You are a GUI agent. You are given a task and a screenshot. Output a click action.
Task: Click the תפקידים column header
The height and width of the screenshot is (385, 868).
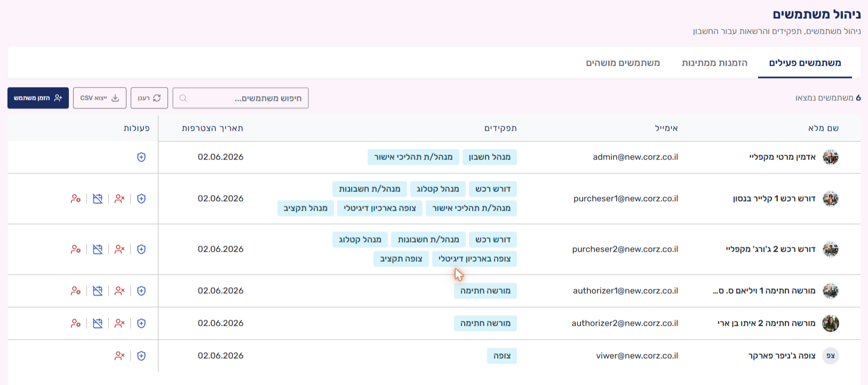tap(500, 129)
